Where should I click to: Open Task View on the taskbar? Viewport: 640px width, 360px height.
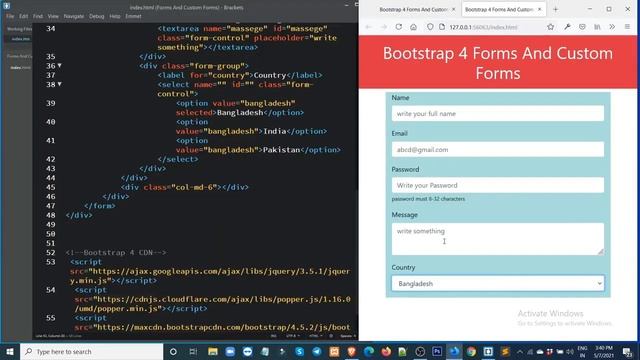pos(193,351)
